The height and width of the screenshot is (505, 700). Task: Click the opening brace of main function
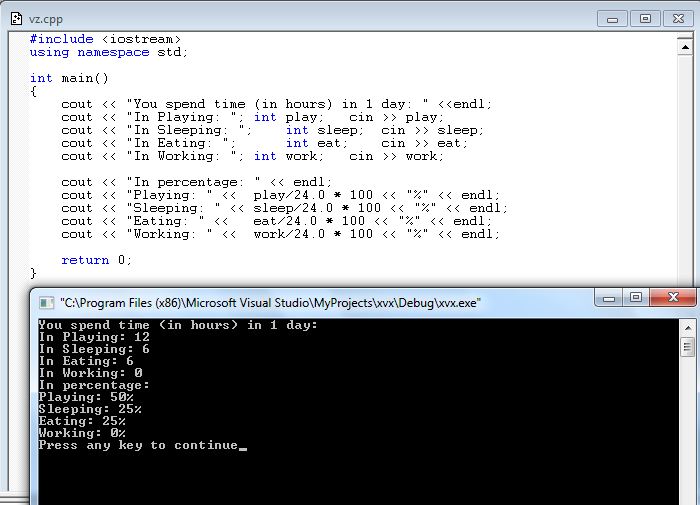[33, 91]
